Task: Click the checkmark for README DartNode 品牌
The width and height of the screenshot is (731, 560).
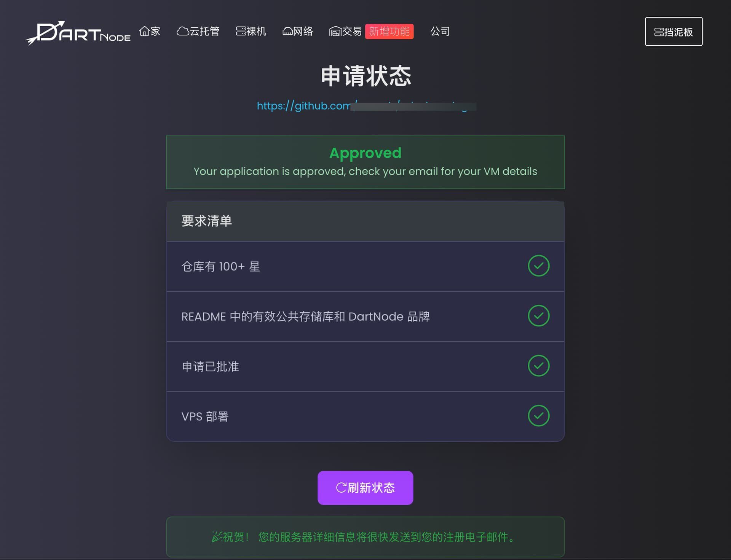Action: tap(538, 316)
